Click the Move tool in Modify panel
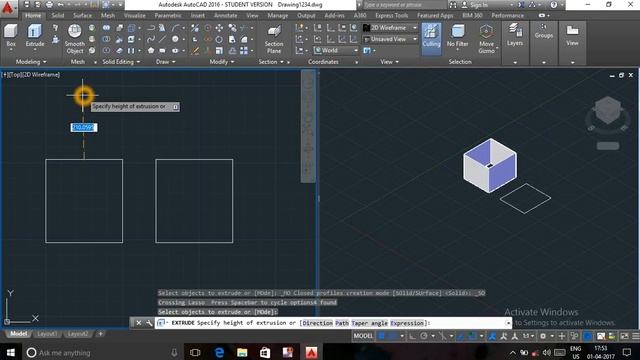 [219, 28]
